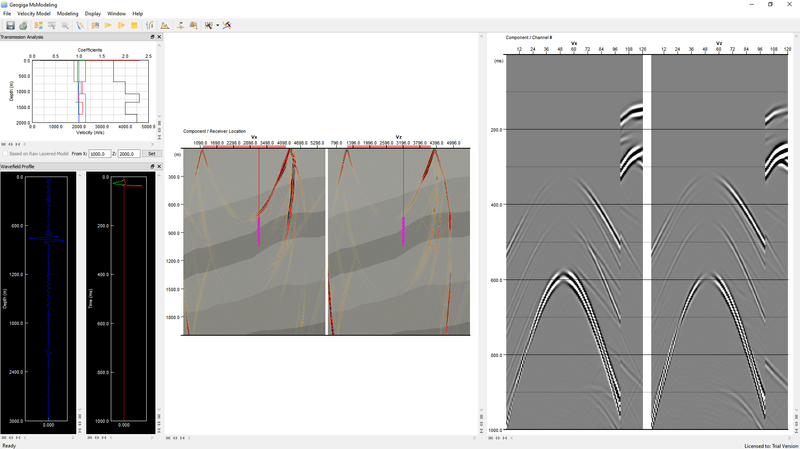Screen dimensions: 800x449
Task: Click the colored layered model toolbar icon
Action: (38, 25)
